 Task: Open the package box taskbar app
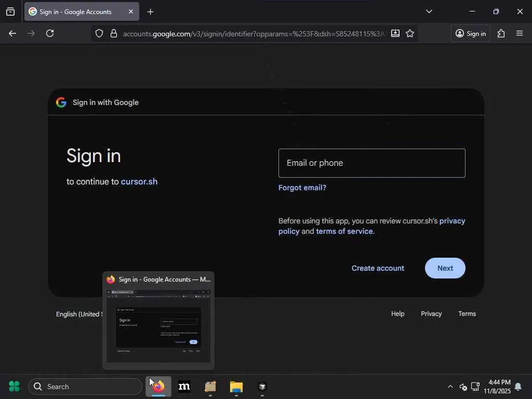click(210, 387)
